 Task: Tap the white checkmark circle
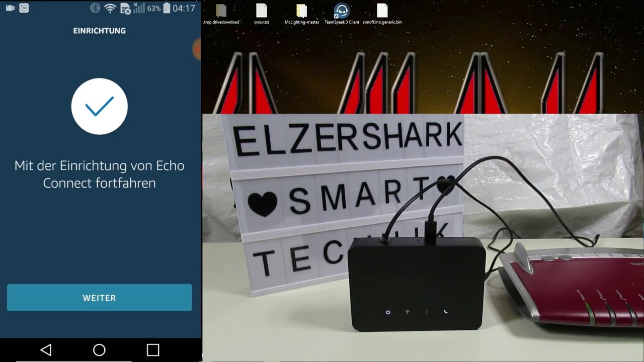pyautogui.click(x=100, y=106)
